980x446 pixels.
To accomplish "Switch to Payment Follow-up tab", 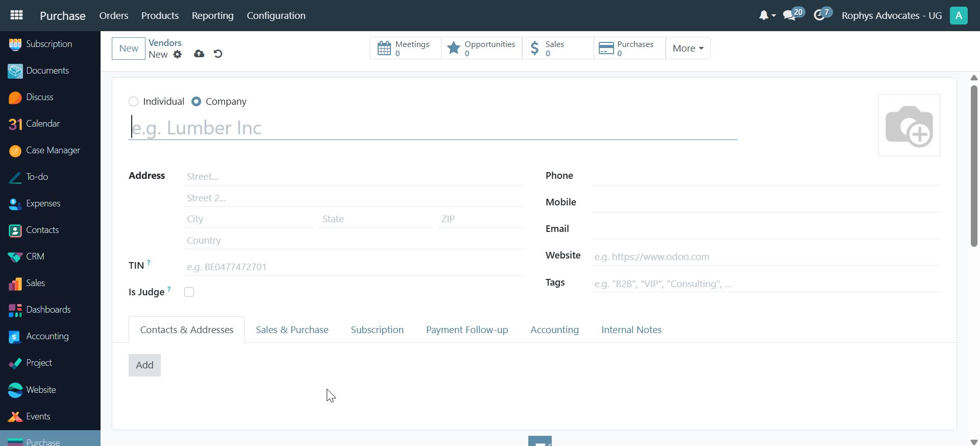I will [x=467, y=330].
